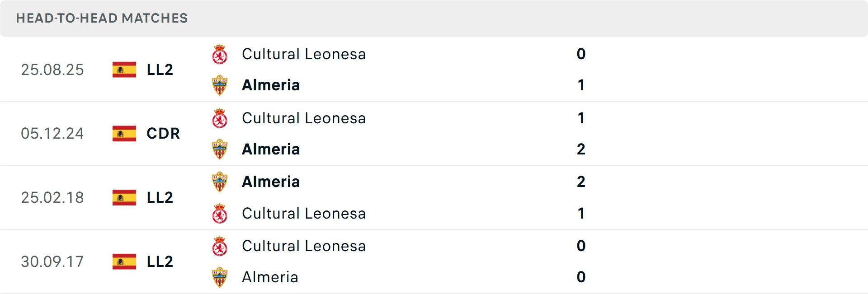Click the score 2 for Almeria in CDR match
Image resolution: width=868 pixels, height=294 pixels.
[x=581, y=149]
